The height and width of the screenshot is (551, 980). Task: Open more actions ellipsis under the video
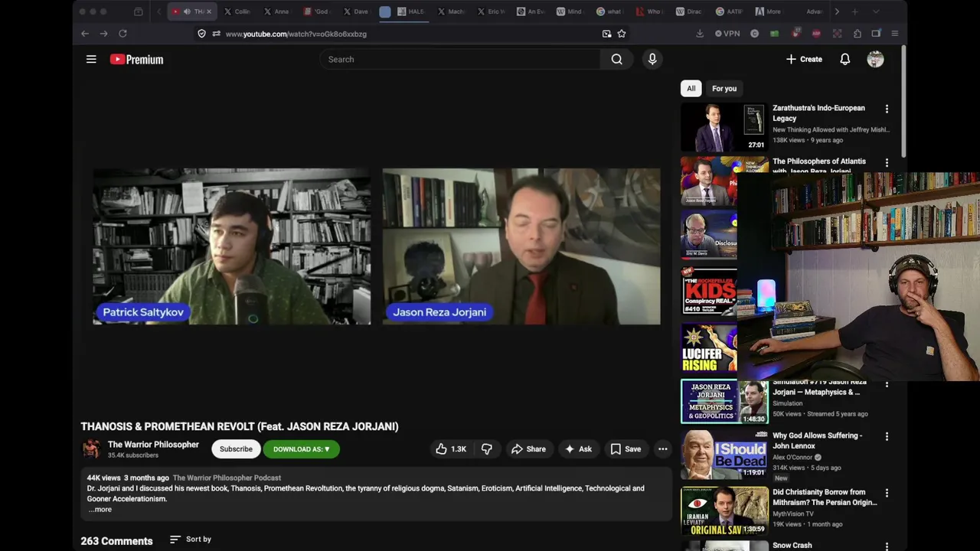[x=663, y=449]
